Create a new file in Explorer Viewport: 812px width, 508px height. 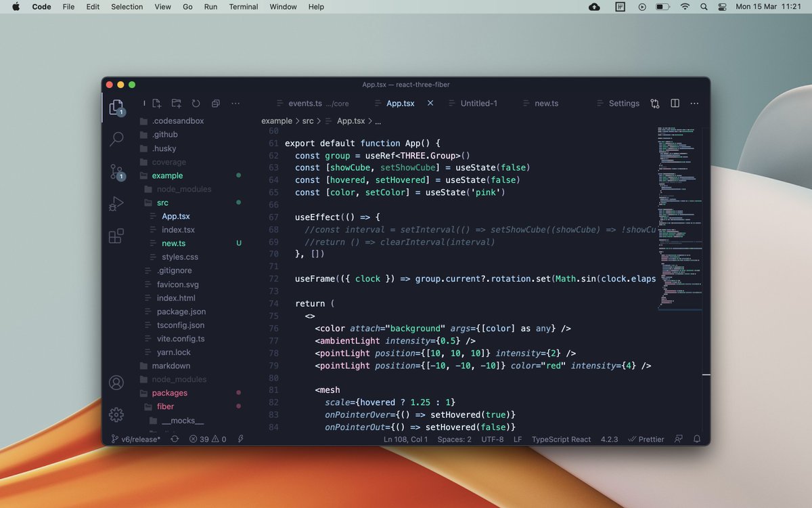pyautogui.click(x=156, y=104)
